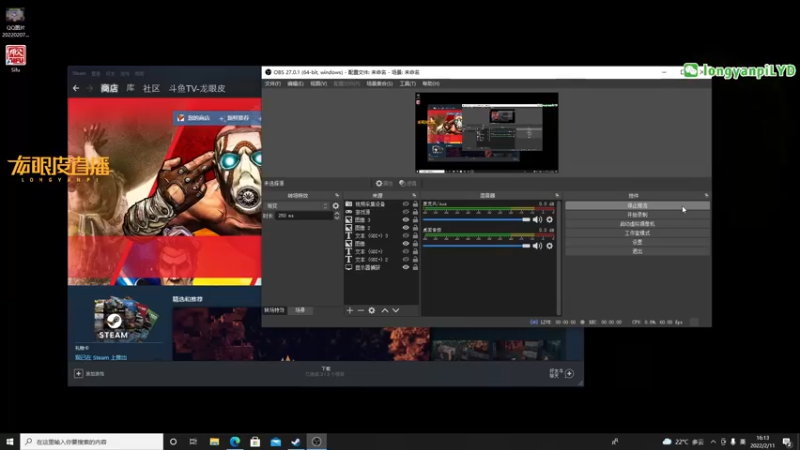Click the 开始录制 button
Screen dimensions: 800x450
(x=637, y=215)
